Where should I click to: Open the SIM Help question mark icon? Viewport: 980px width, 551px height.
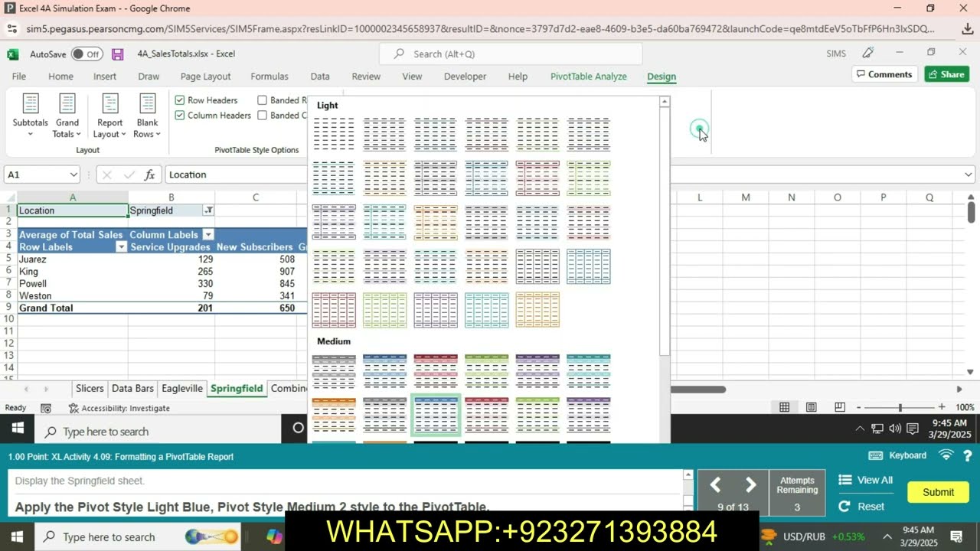pos(968,455)
